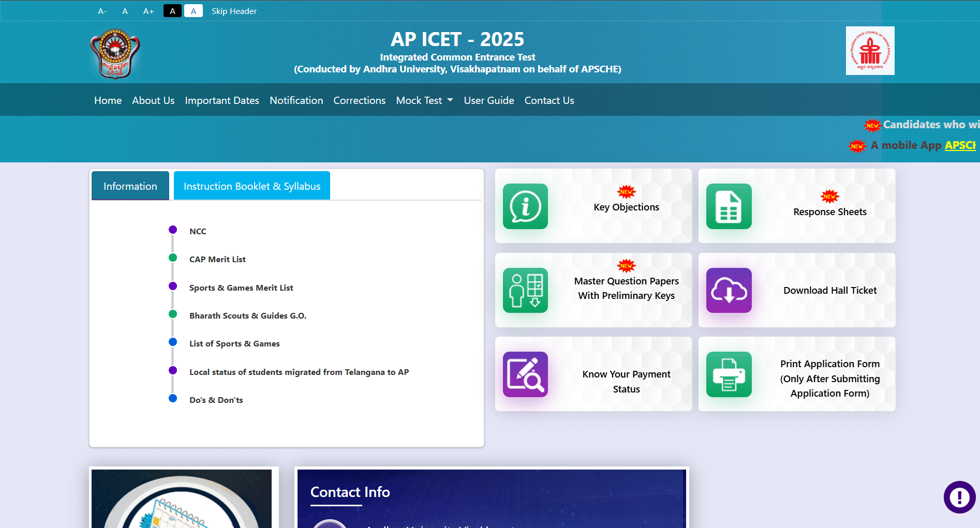Click Print Application Form text
The width and height of the screenshot is (980, 528).
click(x=829, y=379)
